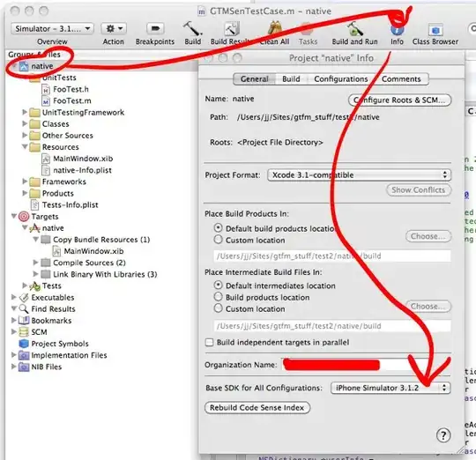The image size is (476, 460).
Task: Select Custom location for build products
Action: click(x=218, y=240)
